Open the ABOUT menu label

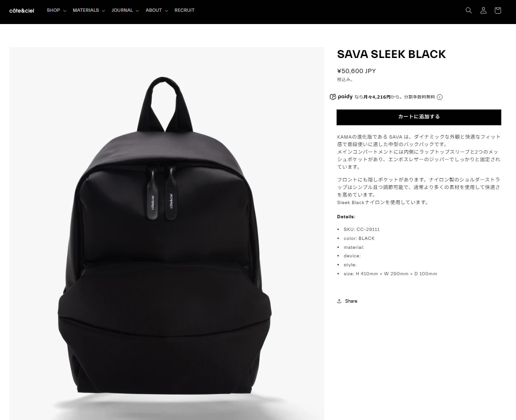pyautogui.click(x=154, y=10)
